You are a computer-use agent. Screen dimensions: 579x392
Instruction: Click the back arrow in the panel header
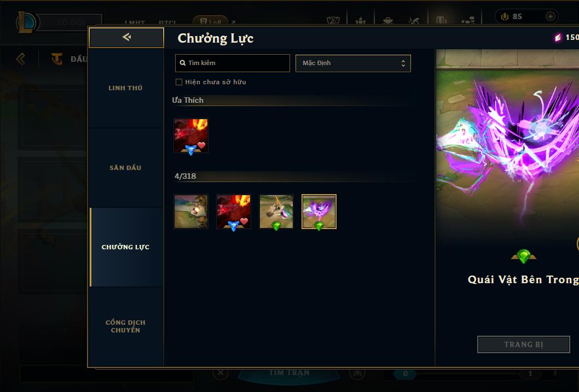click(x=126, y=37)
